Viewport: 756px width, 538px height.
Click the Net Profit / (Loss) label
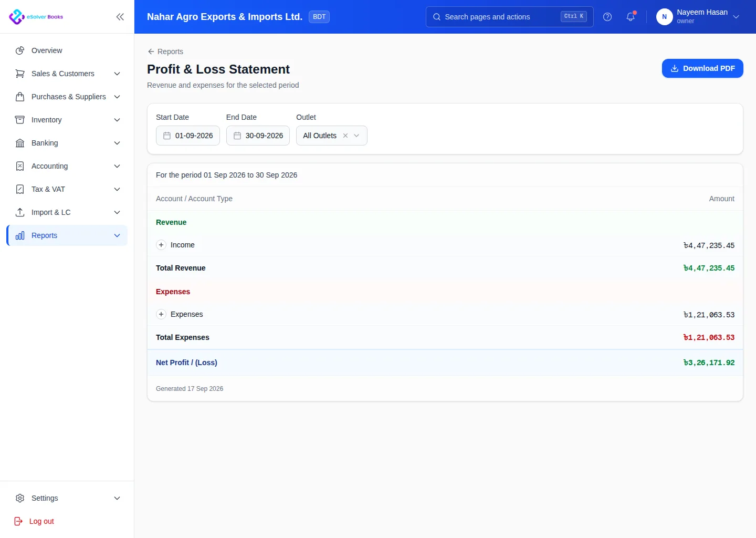(186, 363)
